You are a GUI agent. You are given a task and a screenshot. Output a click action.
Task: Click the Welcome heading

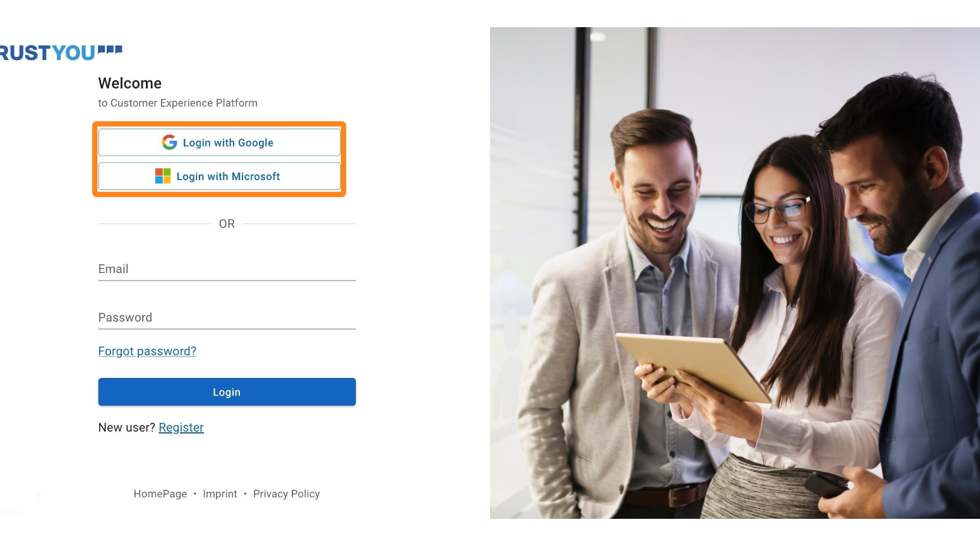[130, 83]
